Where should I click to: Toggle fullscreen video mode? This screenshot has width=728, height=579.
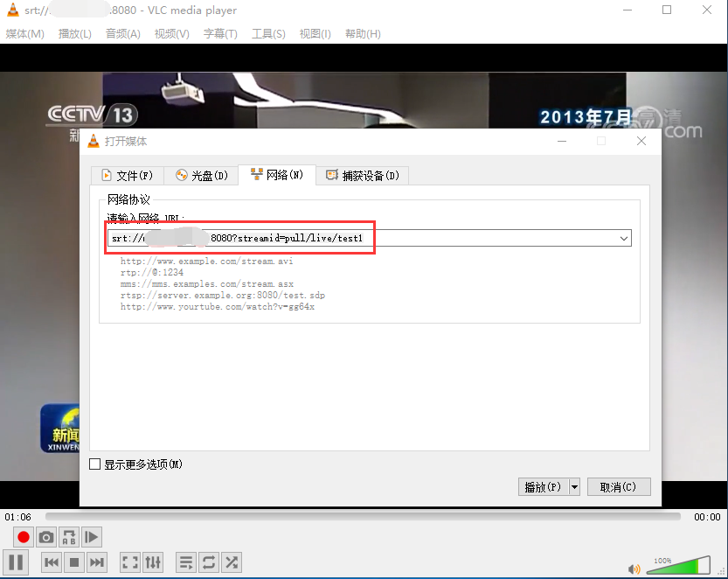pyautogui.click(x=128, y=562)
